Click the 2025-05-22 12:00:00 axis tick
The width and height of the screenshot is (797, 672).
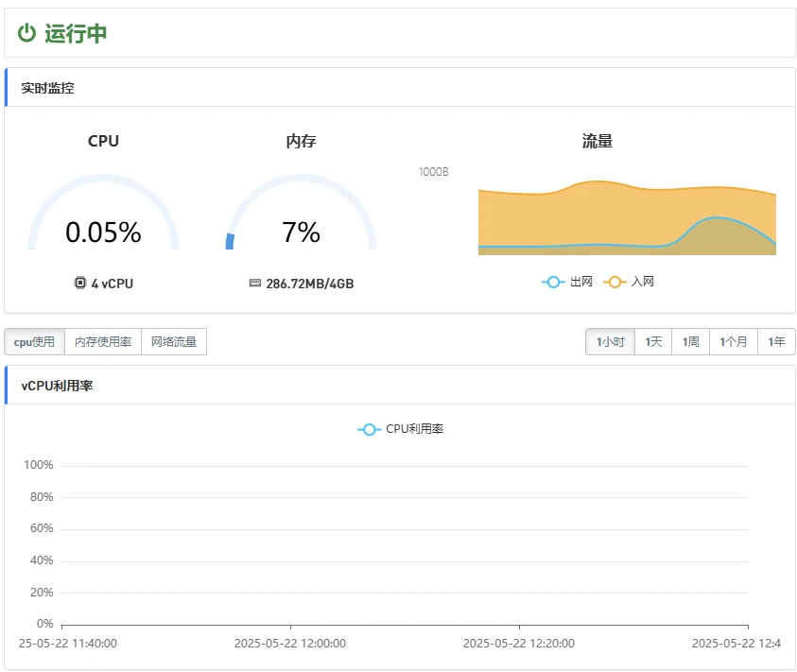point(290,643)
